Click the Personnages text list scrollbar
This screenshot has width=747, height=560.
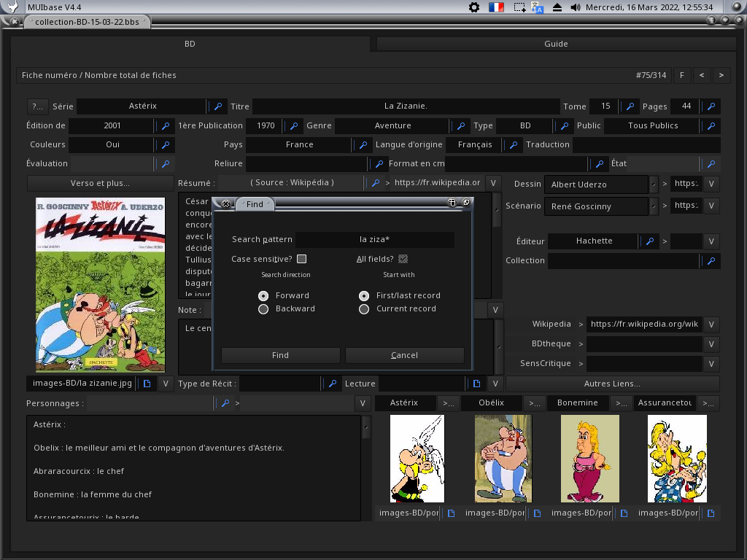pyautogui.click(x=366, y=468)
